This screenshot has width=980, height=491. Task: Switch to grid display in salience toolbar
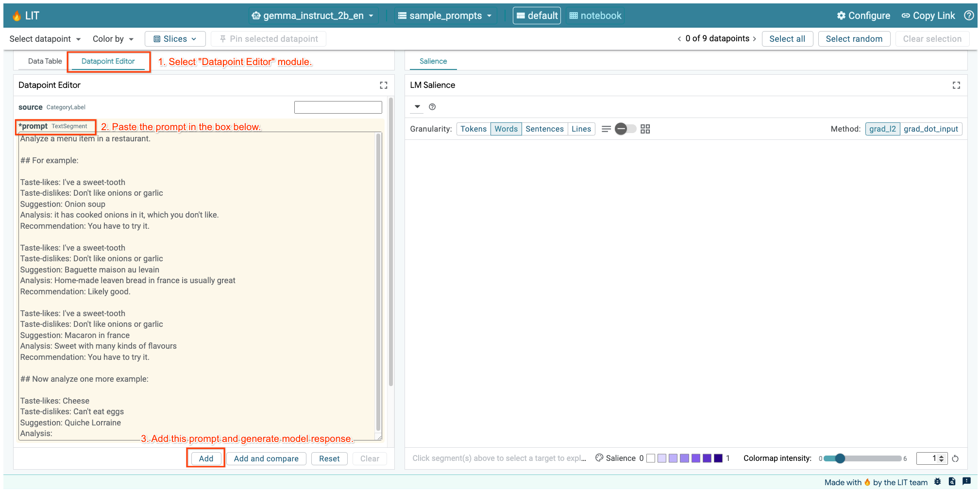[x=645, y=129]
